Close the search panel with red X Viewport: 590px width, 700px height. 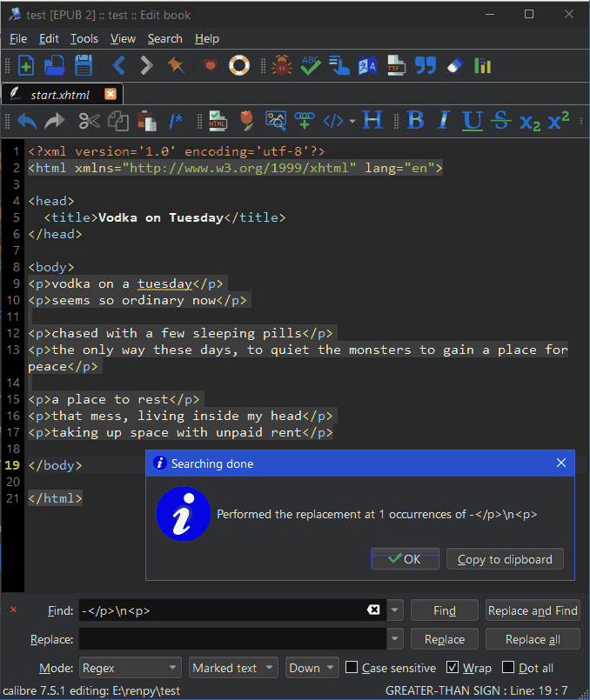click(x=13, y=610)
